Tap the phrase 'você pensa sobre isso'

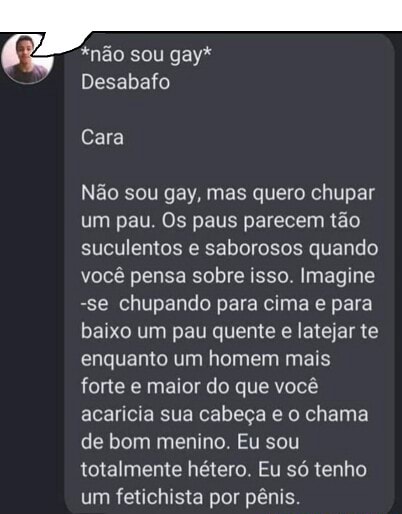point(185,276)
